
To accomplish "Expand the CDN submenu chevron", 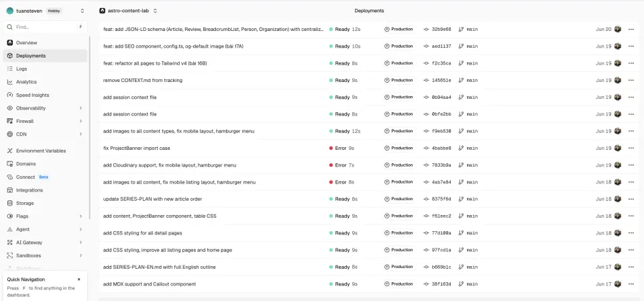I will click(80, 134).
